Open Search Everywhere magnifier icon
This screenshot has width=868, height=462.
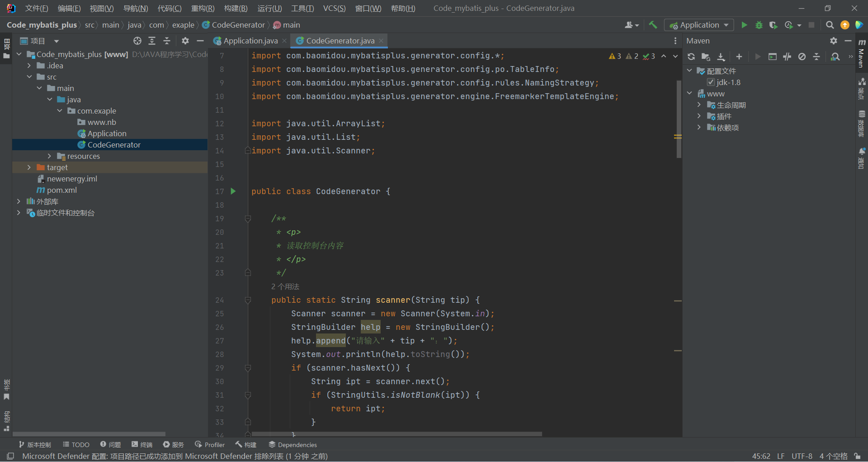click(x=830, y=25)
